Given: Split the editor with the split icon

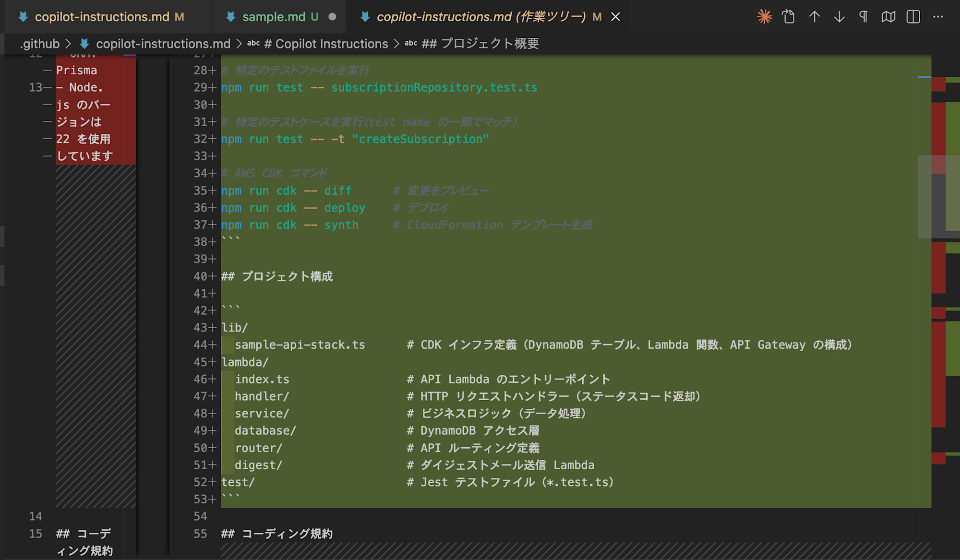Looking at the screenshot, I should click(913, 17).
